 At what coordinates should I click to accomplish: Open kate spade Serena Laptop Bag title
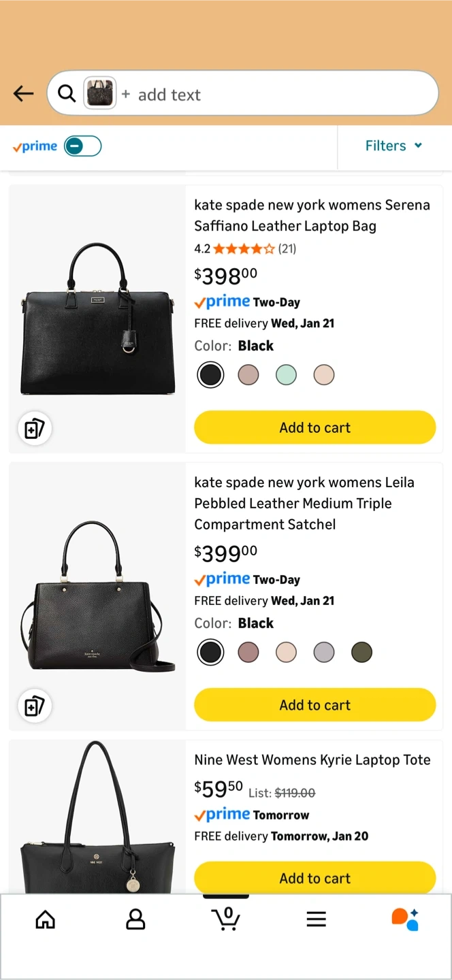(312, 215)
